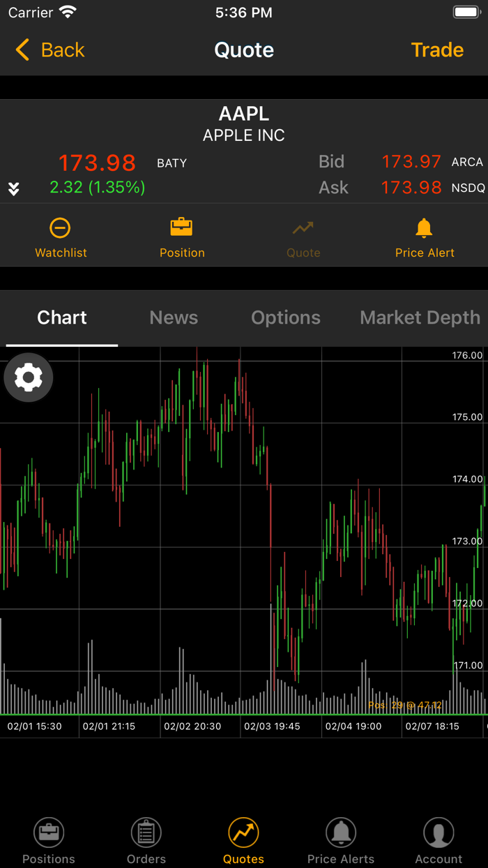Go Back to the previous screen
The image size is (488, 868).
(49, 50)
